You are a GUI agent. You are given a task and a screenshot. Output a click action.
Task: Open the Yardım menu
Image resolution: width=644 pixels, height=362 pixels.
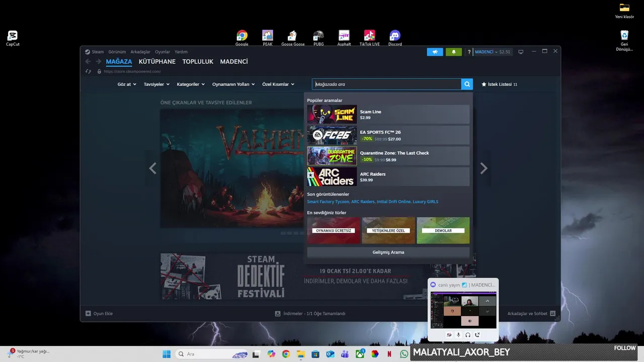tap(181, 52)
